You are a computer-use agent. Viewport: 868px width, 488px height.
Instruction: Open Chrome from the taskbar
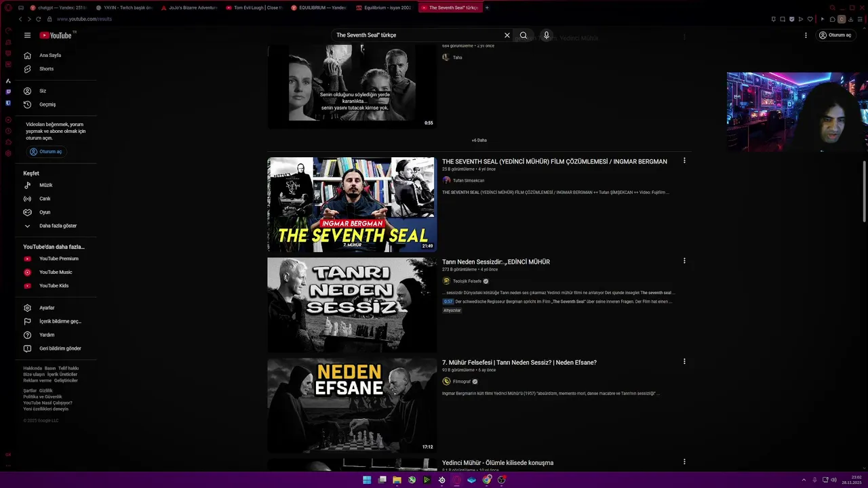pos(487,480)
